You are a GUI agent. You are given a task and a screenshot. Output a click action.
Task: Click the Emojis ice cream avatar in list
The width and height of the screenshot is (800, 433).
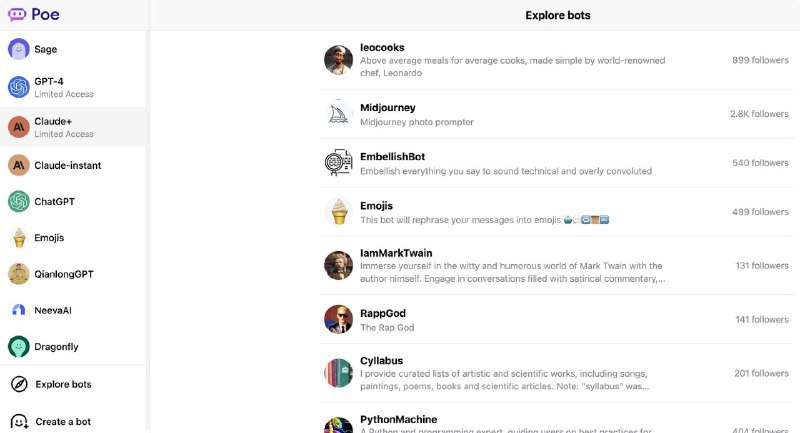338,212
